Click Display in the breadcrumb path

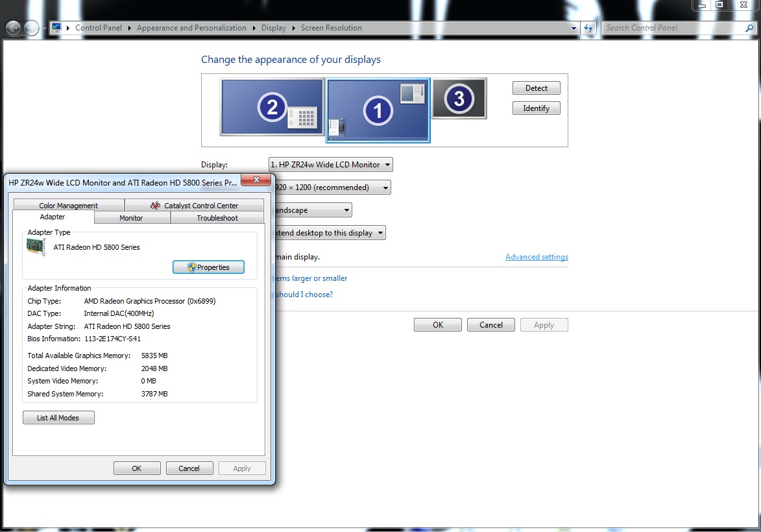(x=274, y=28)
